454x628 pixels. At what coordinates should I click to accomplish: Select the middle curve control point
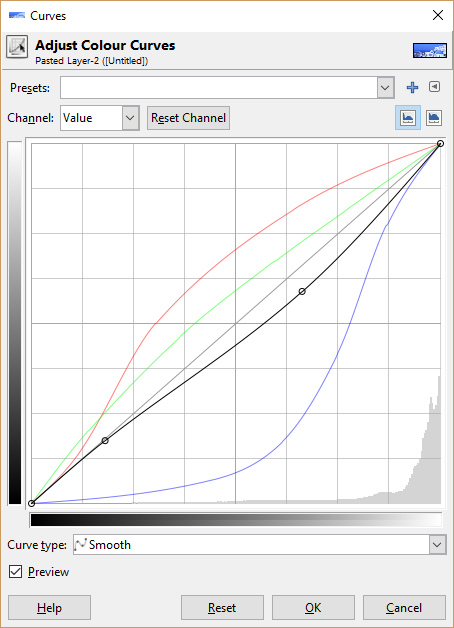(x=302, y=292)
